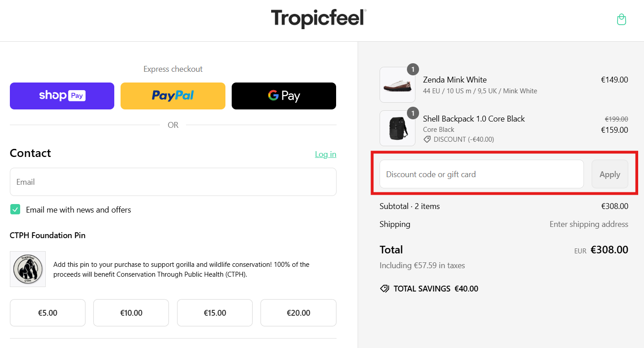644x348 pixels.
Task: Uncheck Email me with news and offers
Action: [x=16, y=209]
